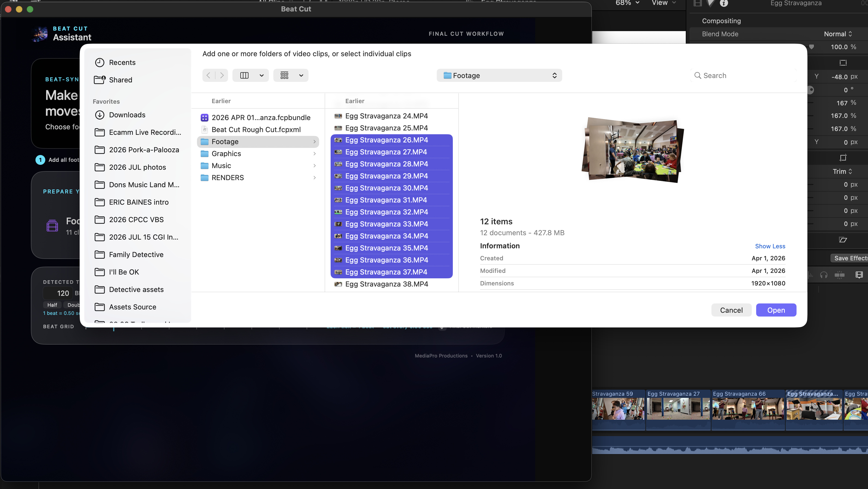Cancel the file selection dialog

(x=731, y=310)
